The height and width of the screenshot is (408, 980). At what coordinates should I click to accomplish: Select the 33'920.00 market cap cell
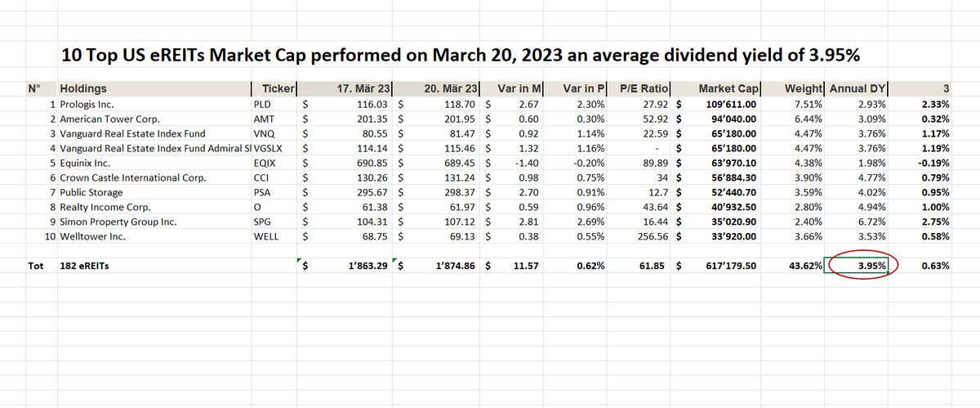(x=735, y=236)
